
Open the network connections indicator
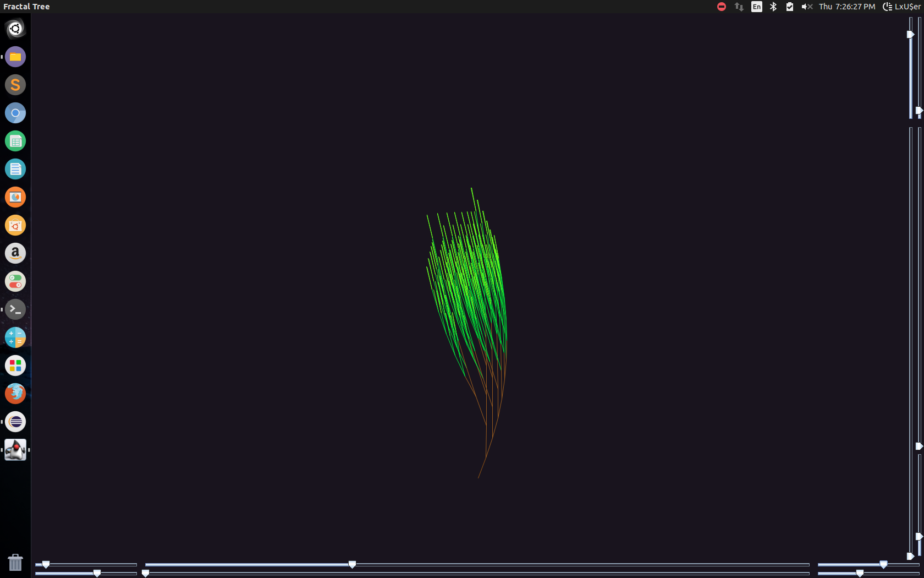[x=739, y=7]
